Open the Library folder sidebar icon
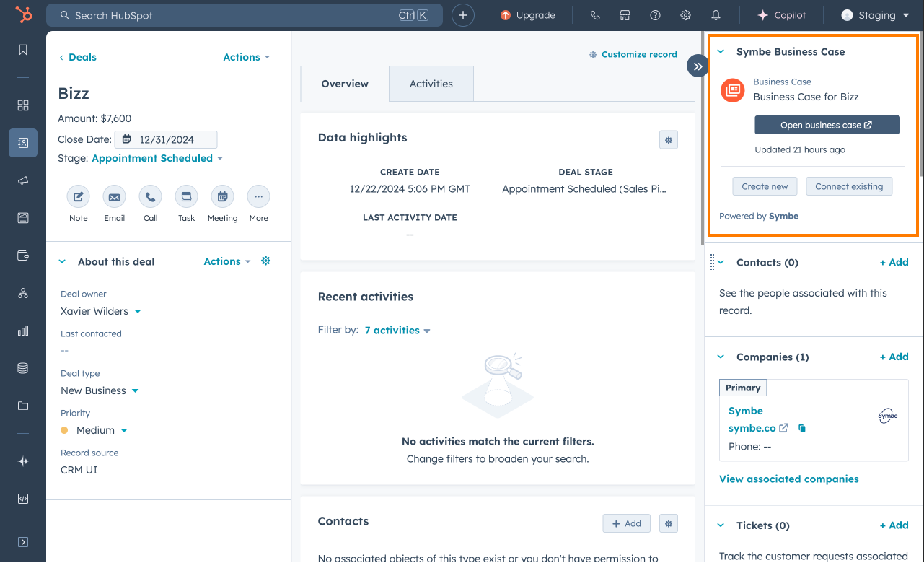Viewport: 924px width, 563px height. [x=23, y=406]
